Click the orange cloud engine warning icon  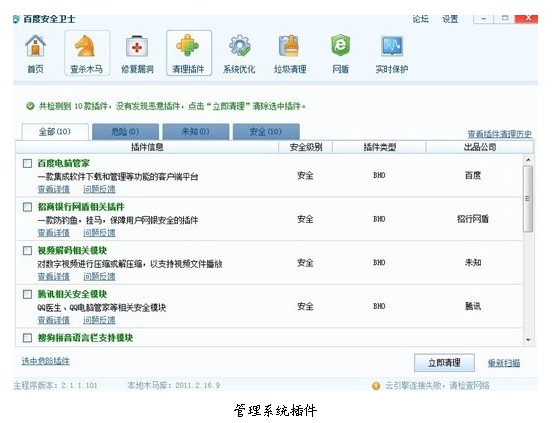376,386
